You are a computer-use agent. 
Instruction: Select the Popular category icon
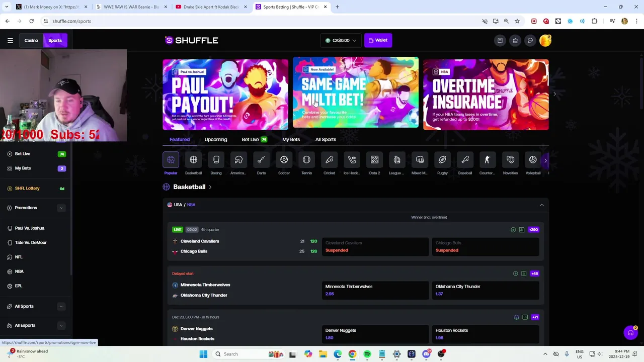pyautogui.click(x=171, y=160)
